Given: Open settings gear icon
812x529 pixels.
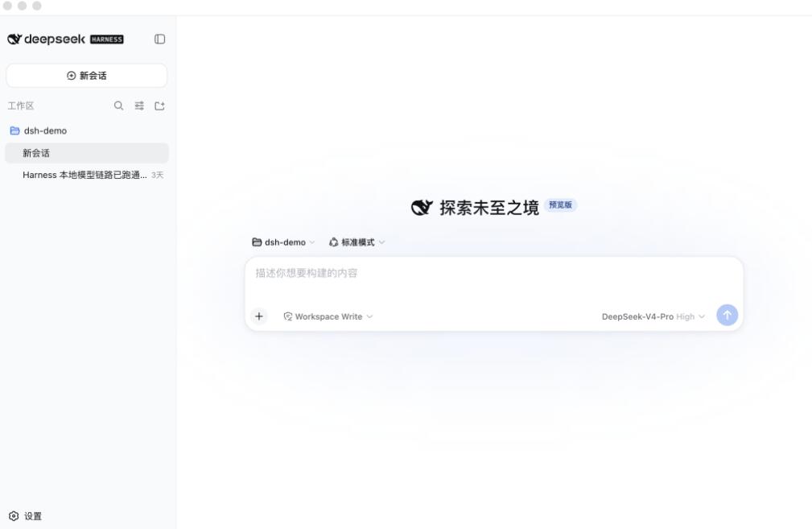Looking at the screenshot, I should point(14,516).
